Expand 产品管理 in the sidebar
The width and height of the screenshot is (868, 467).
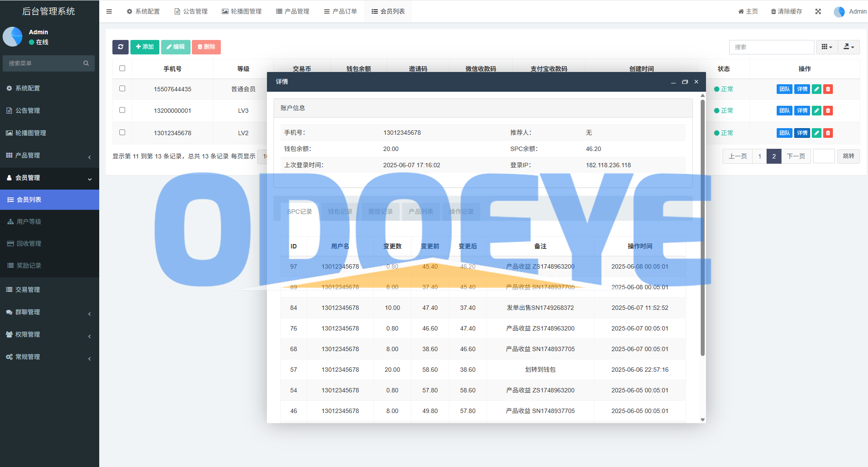coord(49,155)
